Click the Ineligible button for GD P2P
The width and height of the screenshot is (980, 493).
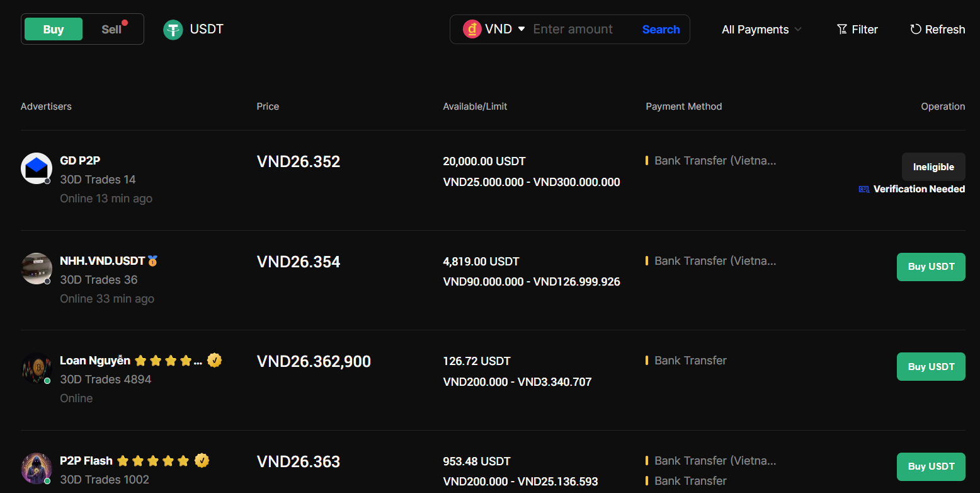tap(933, 167)
